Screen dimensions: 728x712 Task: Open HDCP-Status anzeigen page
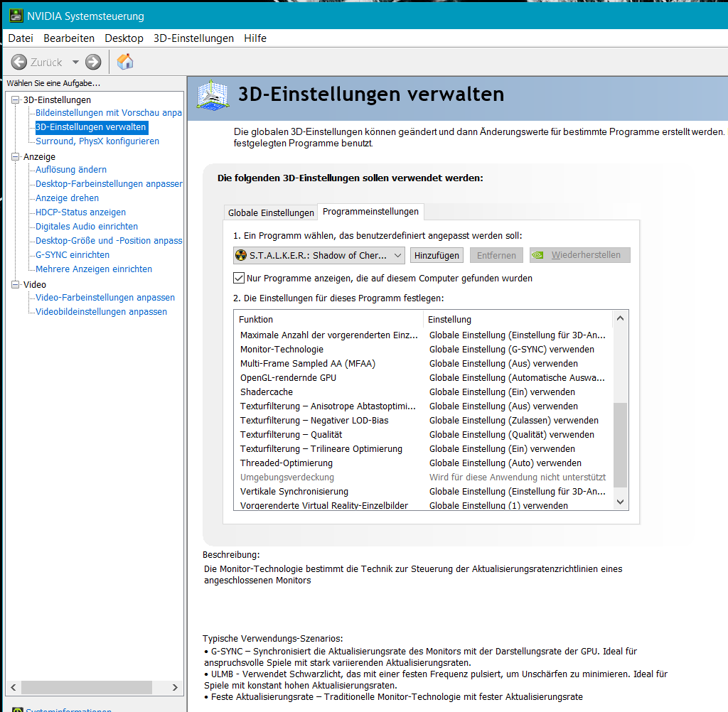coord(81,212)
